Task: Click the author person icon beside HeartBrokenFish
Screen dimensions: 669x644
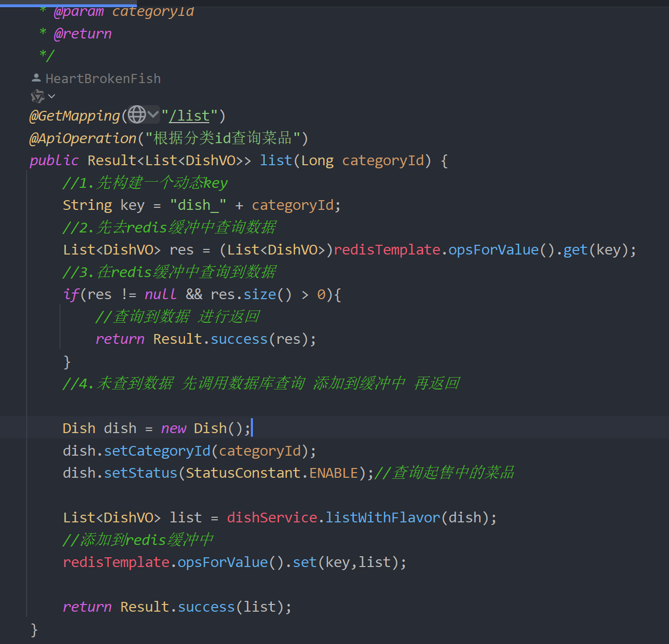Action: [36, 78]
